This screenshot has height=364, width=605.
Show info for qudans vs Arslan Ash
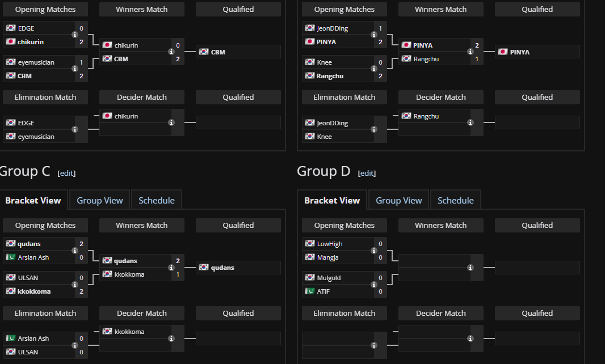tap(75, 251)
